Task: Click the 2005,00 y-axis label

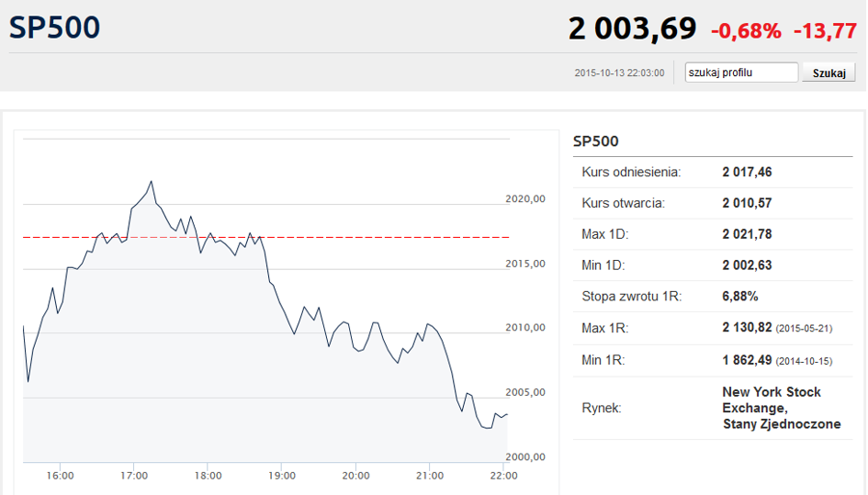Action: click(525, 392)
